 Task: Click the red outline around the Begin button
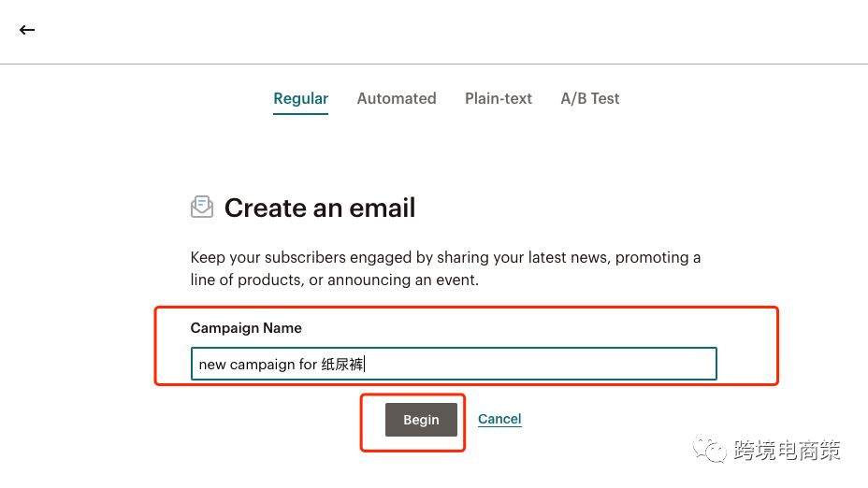[x=412, y=395]
